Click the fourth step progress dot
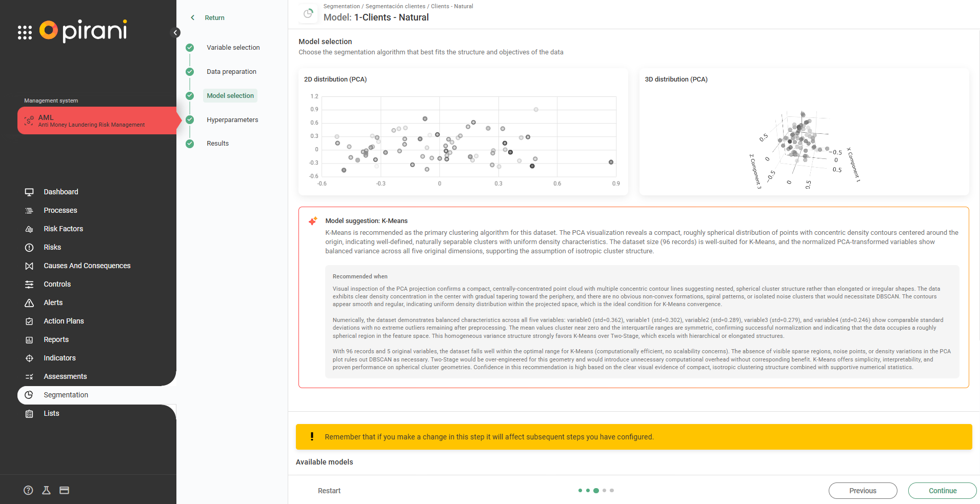This screenshot has height=504, width=980. [604, 491]
